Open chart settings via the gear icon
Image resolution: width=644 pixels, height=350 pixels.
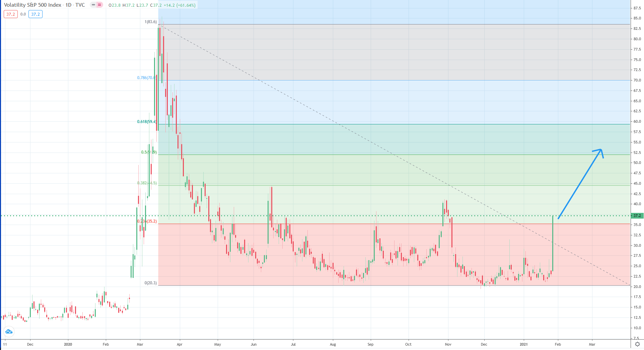[x=637, y=344]
